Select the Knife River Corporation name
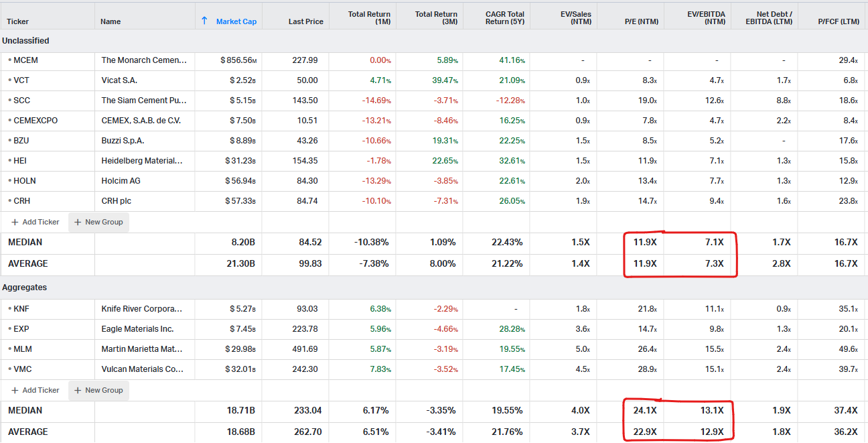868x443 pixels. click(143, 309)
